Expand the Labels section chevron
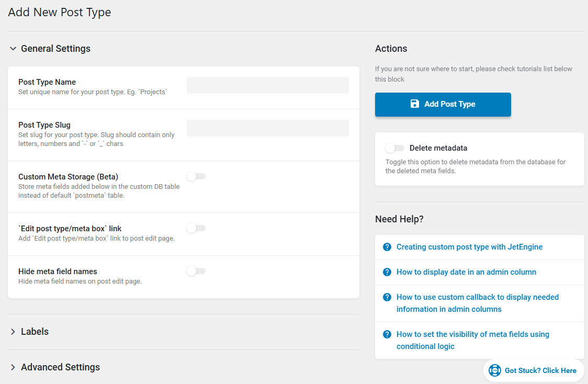Screen dimensions: 588x384 click(13, 332)
